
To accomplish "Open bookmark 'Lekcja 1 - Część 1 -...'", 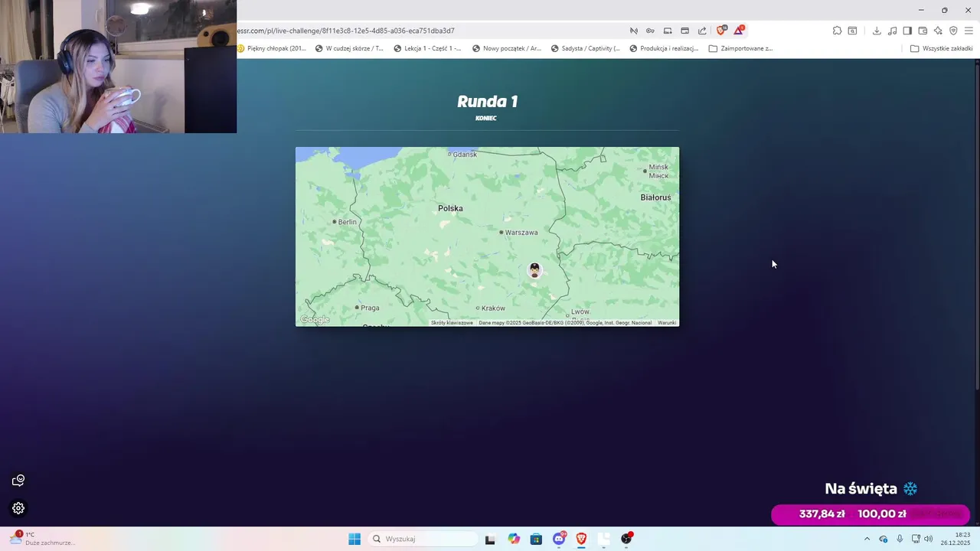I will [428, 48].
